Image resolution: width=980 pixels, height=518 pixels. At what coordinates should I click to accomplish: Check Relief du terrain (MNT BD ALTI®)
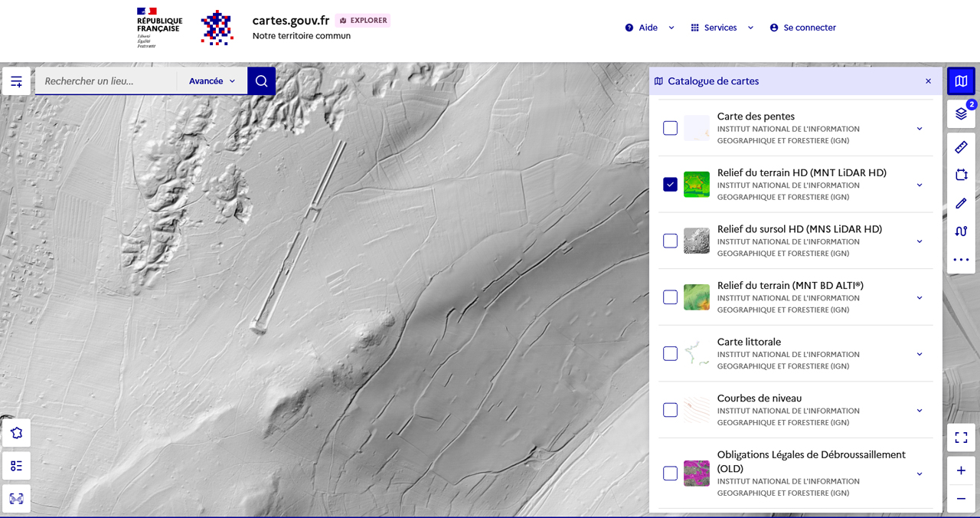pyautogui.click(x=670, y=297)
